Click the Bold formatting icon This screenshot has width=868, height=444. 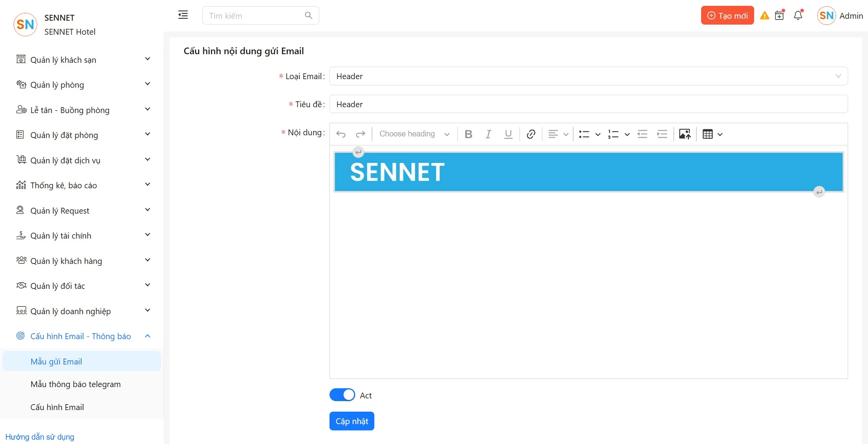[x=468, y=134]
